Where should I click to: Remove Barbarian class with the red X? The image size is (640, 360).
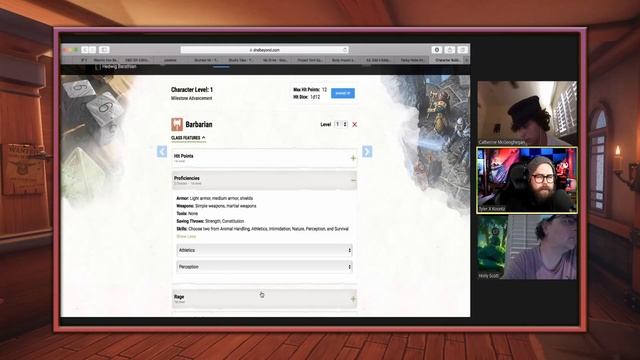click(354, 124)
